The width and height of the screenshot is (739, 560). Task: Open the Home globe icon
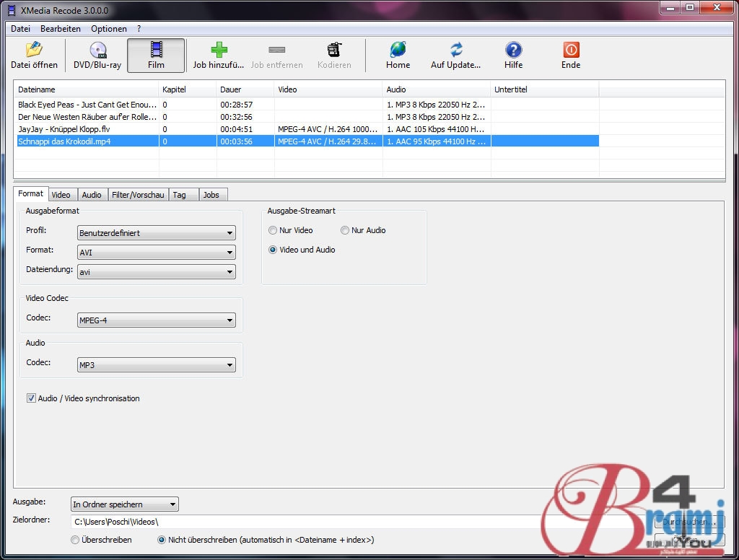click(398, 50)
